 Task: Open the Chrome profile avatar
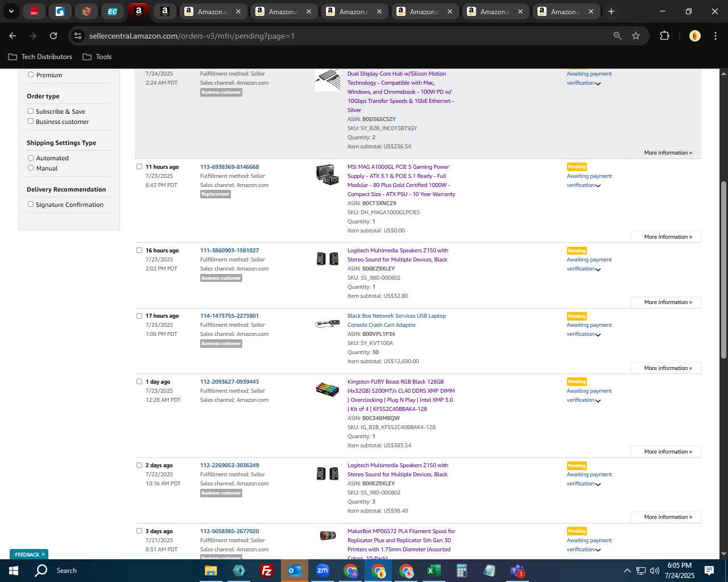pyautogui.click(x=694, y=36)
